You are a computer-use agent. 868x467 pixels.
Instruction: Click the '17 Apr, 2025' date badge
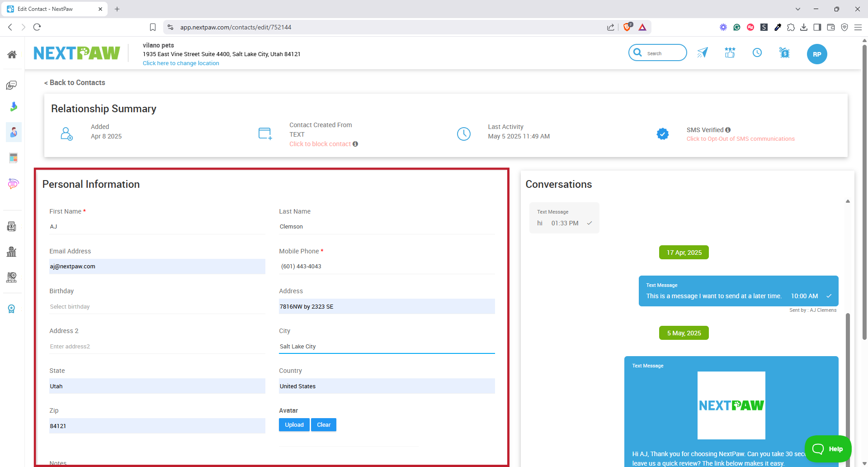coord(684,253)
